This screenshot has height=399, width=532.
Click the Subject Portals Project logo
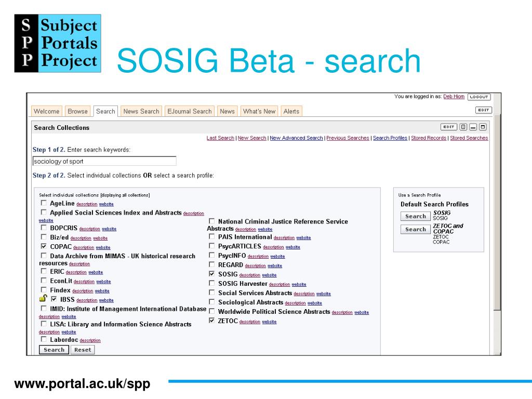pos(58,43)
